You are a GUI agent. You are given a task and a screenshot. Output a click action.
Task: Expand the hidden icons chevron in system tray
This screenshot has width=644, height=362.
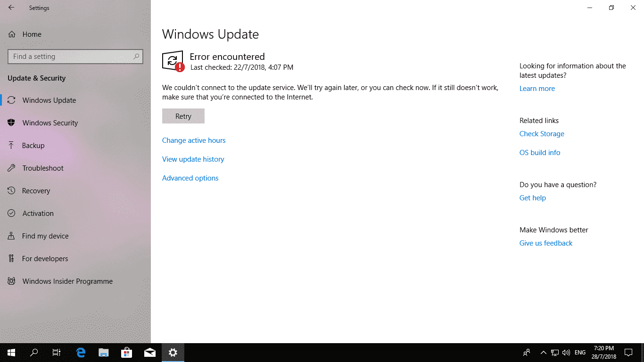tap(543, 352)
